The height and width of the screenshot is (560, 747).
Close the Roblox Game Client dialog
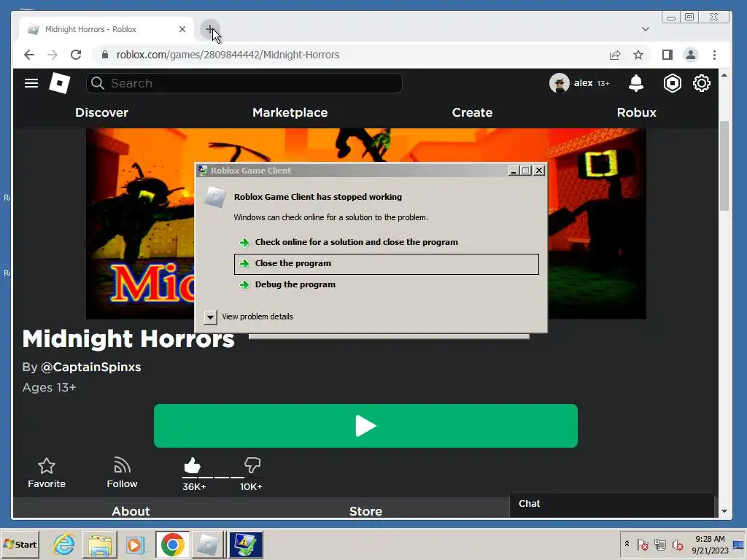tap(539, 171)
